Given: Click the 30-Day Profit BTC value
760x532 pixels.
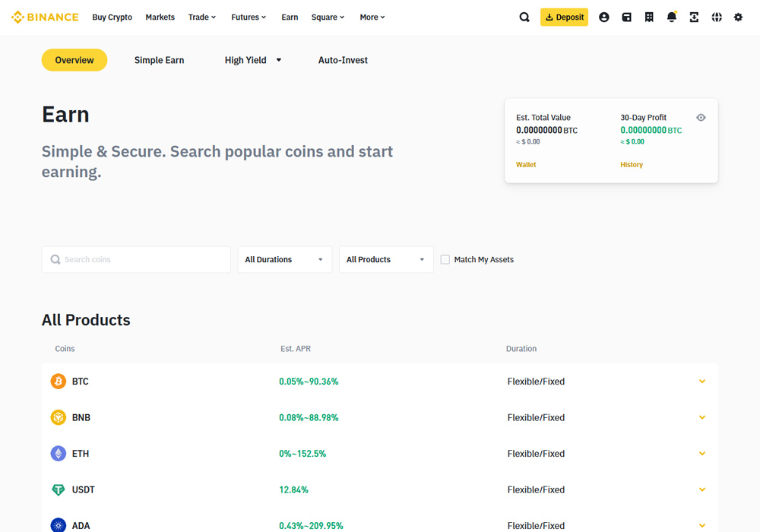Looking at the screenshot, I should 651,130.
